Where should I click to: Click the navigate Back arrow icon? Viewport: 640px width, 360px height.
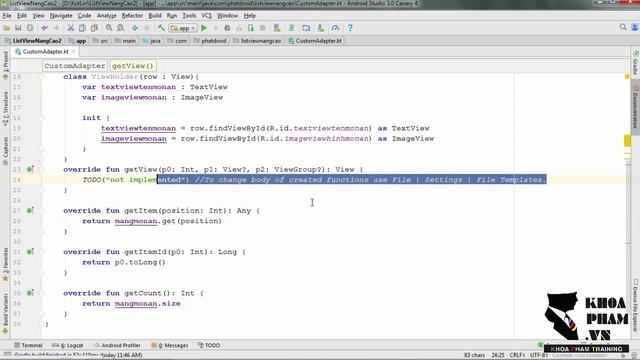pos(135,28)
